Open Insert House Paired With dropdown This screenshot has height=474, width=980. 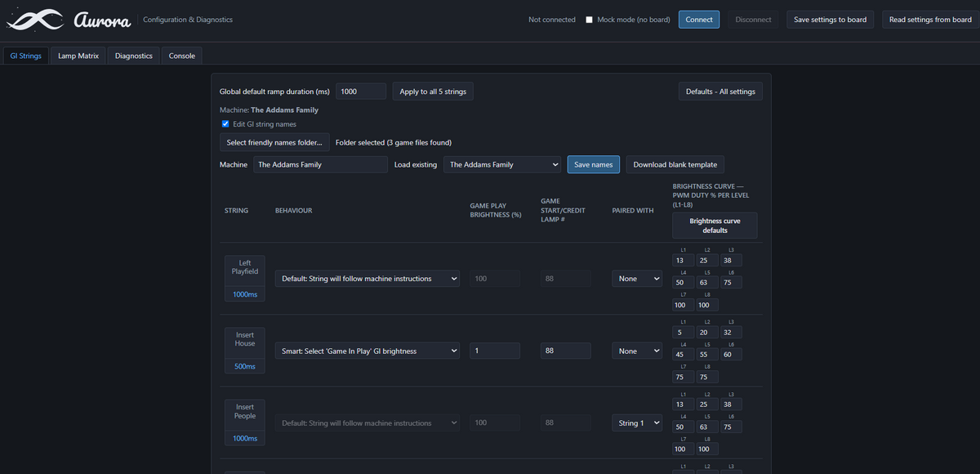point(637,351)
